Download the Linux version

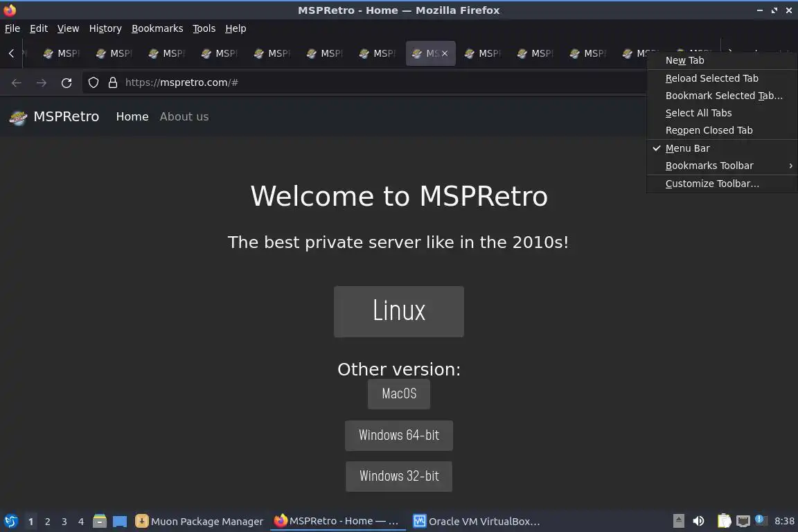[x=399, y=312]
